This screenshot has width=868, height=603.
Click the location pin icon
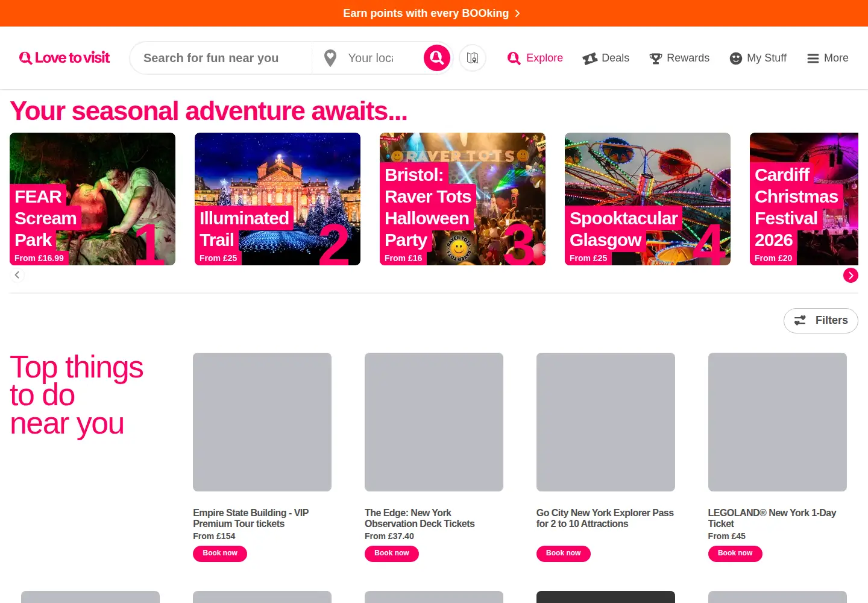[330, 58]
